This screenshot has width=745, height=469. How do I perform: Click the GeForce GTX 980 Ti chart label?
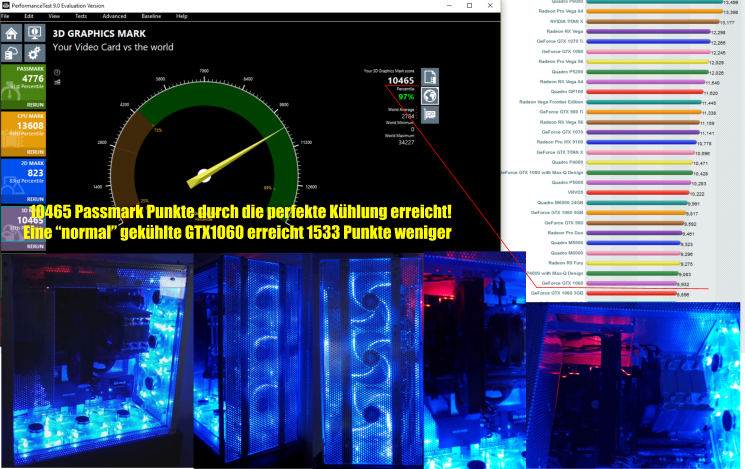tap(561, 112)
